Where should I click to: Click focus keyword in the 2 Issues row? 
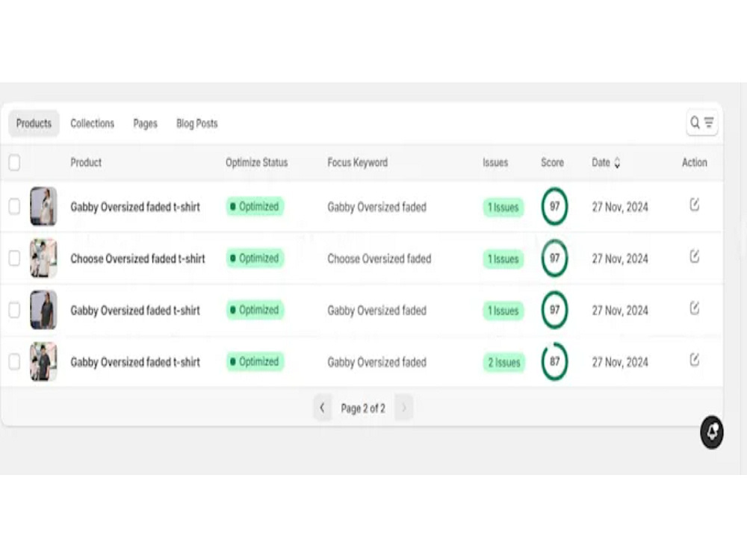point(376,362)
